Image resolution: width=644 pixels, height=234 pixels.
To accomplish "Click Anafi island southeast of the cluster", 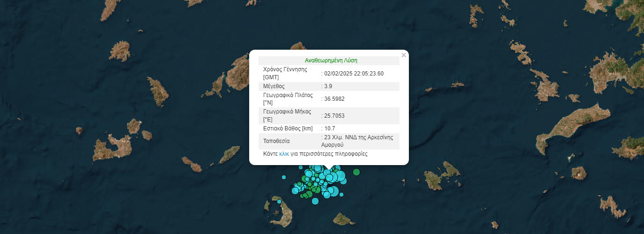I will 343,219.
